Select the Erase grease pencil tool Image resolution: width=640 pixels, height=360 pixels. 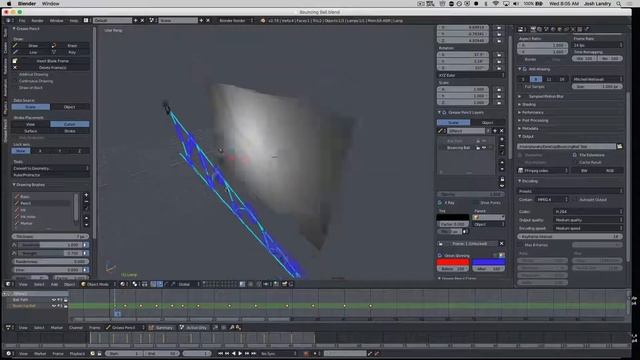(70, 46)
